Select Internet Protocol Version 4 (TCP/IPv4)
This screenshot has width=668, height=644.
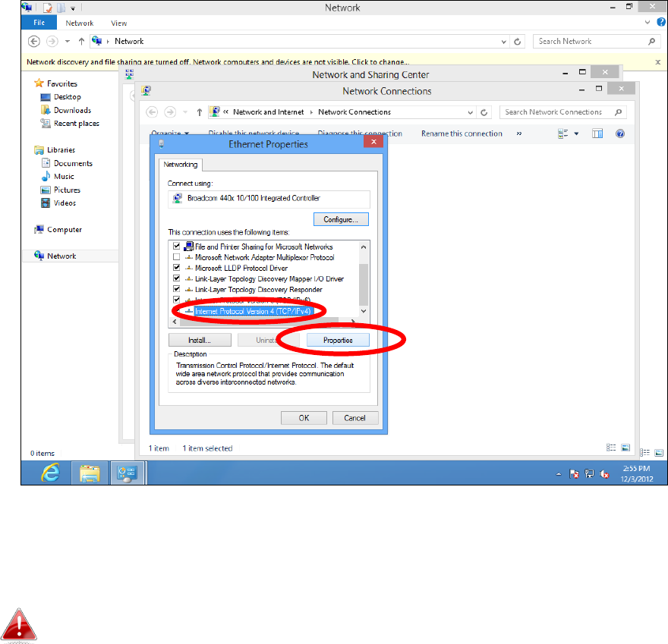pyautogui.click(x=253, y=311)
